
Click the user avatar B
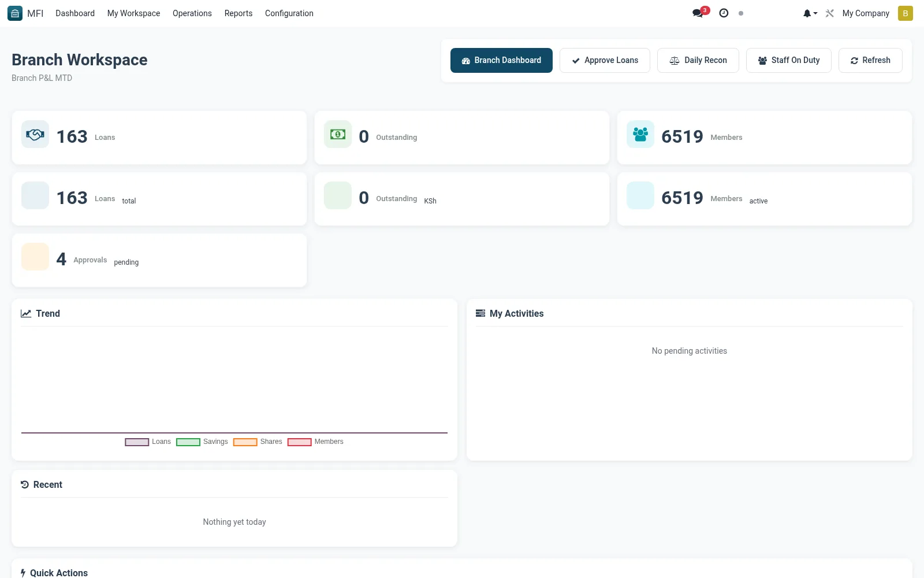tap(906, 13)
